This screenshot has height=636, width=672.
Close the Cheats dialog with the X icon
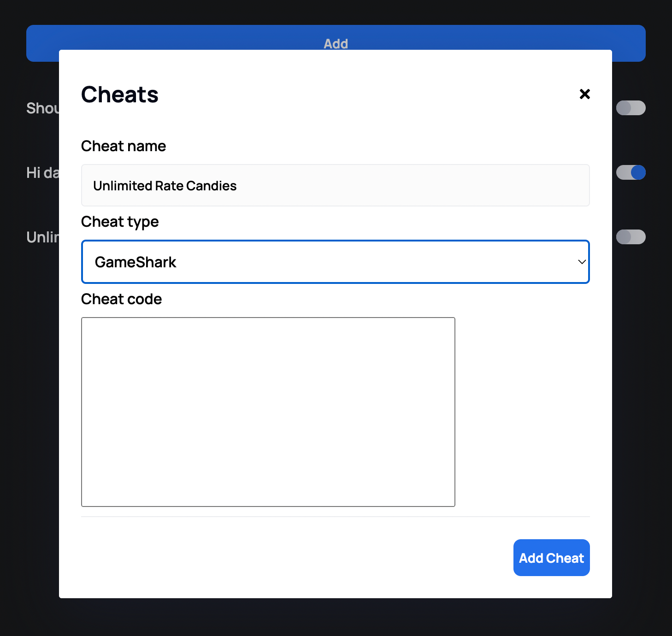tap(584, 94)
